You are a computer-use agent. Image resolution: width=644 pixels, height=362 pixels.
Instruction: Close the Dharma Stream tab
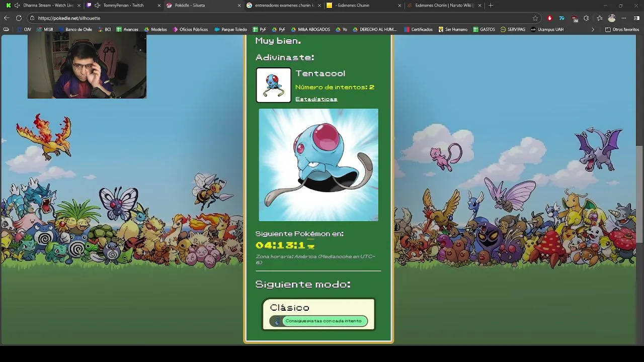79,6
